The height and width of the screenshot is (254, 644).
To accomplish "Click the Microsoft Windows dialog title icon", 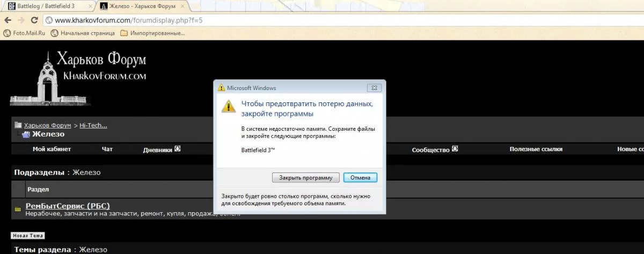I will pos(221,87).
